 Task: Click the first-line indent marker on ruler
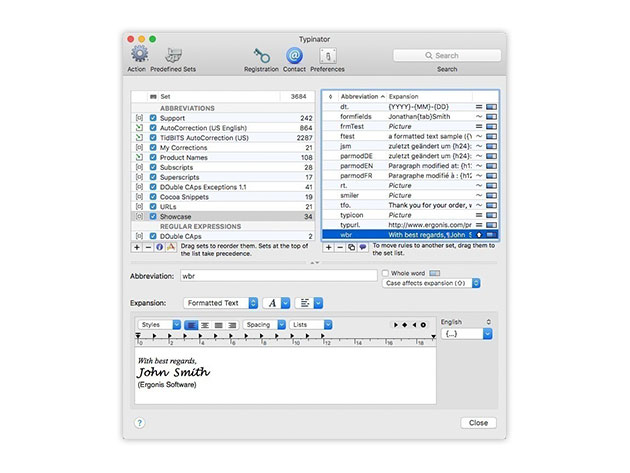pos(138,334)
